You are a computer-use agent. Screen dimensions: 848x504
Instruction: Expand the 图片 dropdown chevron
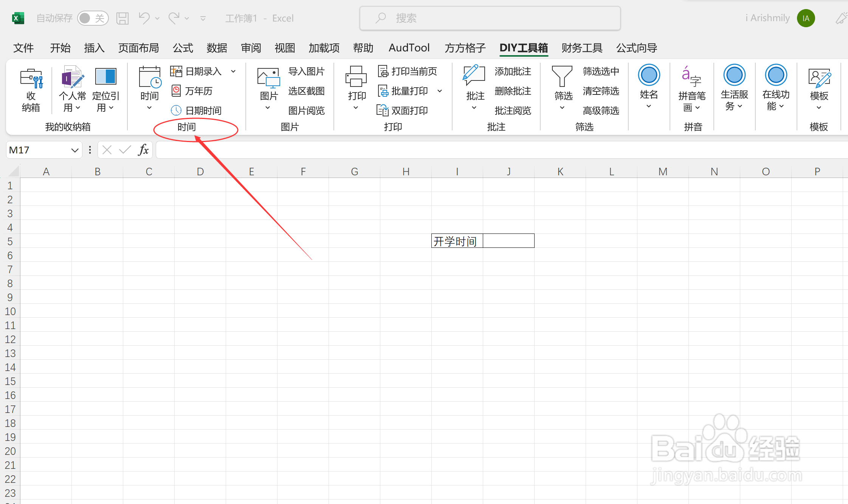tap(268, 108)
